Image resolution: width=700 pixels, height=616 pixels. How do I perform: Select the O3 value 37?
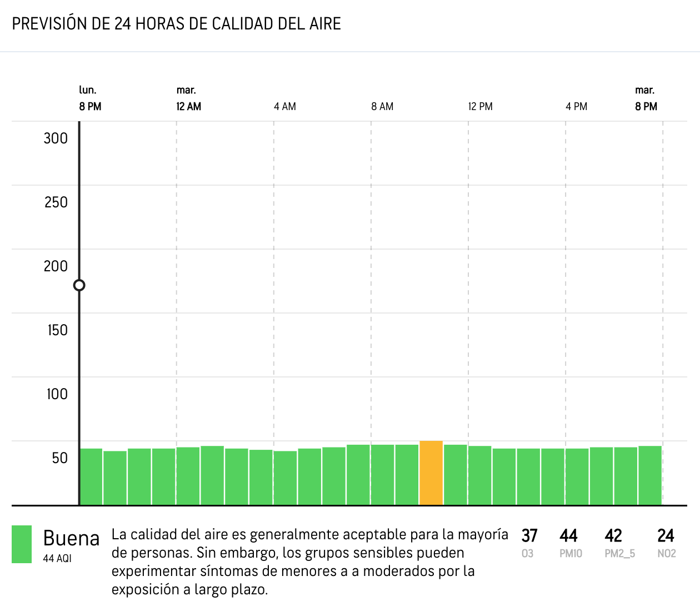[x=529, y=536]
